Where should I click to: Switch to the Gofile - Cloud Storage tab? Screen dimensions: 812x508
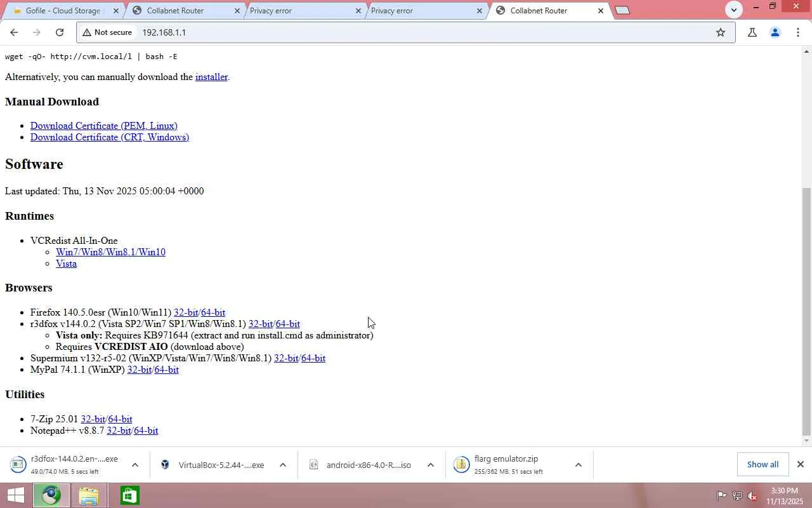[x=63, y=11]
